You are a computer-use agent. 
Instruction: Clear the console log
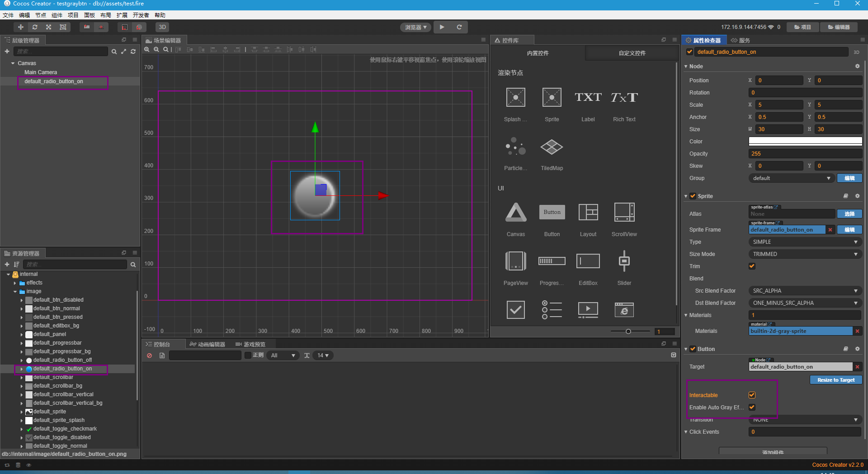(149, 355)
